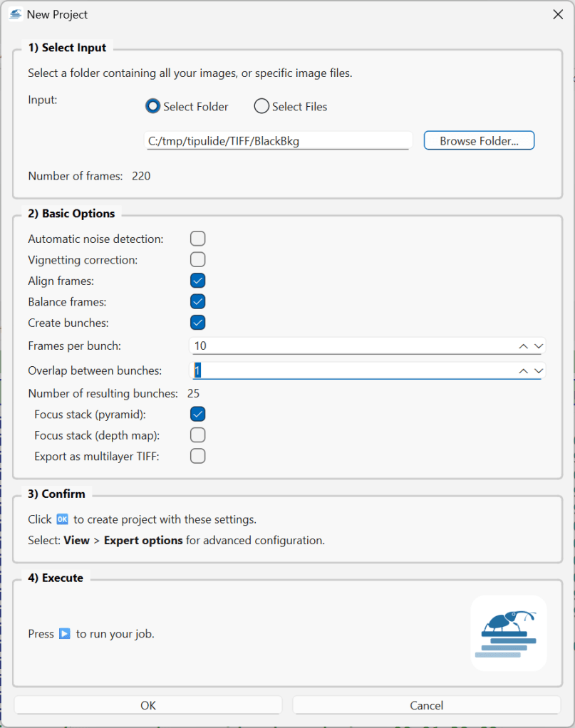Click the Cancel button

coord(426,705)
